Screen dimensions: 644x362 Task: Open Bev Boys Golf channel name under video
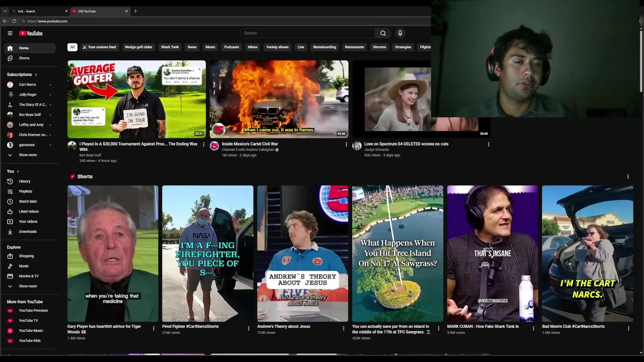tap(90, 155)
